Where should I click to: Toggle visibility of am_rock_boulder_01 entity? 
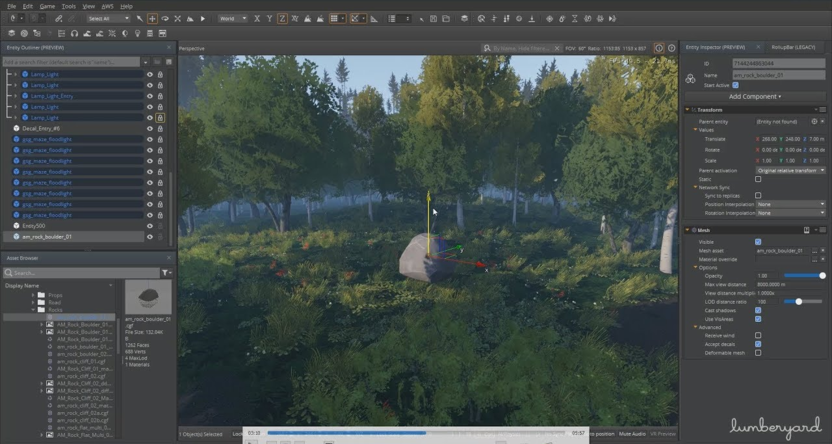tap(150, 237)
